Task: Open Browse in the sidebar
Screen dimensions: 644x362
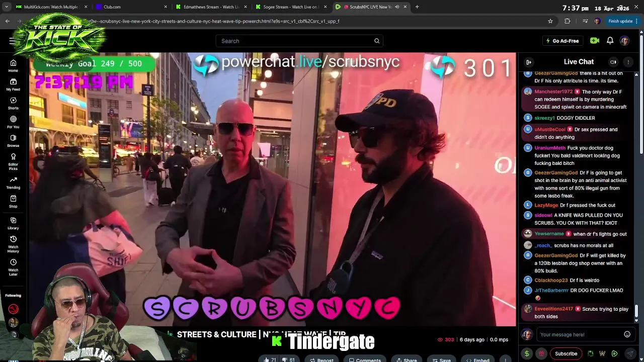Action: tap(13, 141)
